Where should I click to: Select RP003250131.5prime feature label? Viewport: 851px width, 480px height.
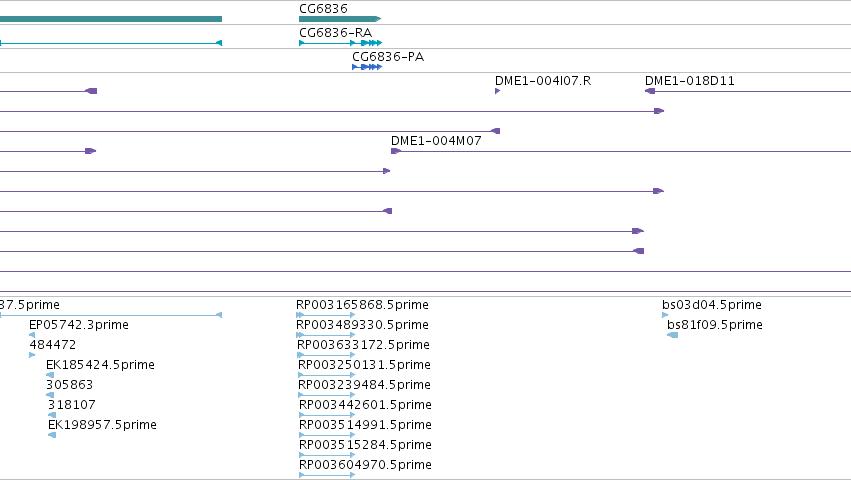(x=364, y=365)
